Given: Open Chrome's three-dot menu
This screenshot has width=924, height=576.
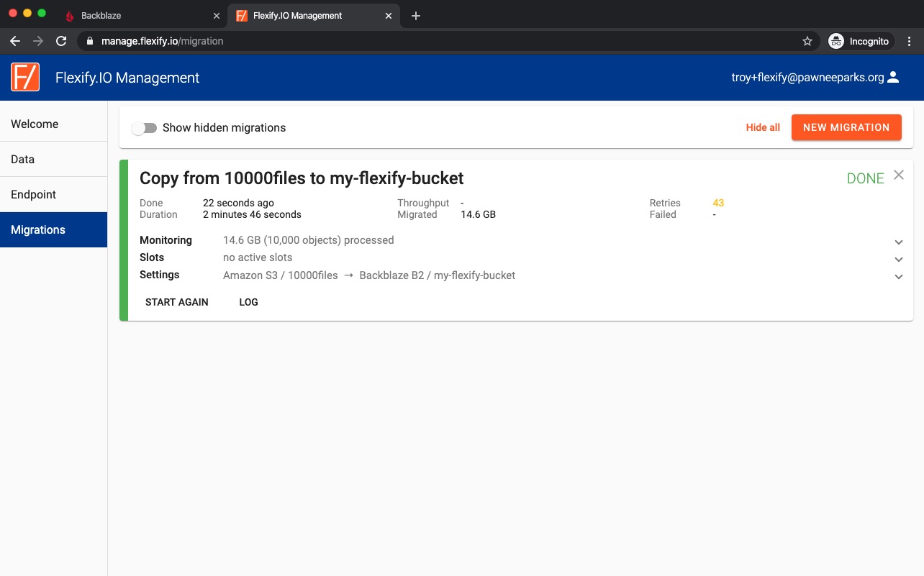Looking at the screenshot, I should click(910, 41).
